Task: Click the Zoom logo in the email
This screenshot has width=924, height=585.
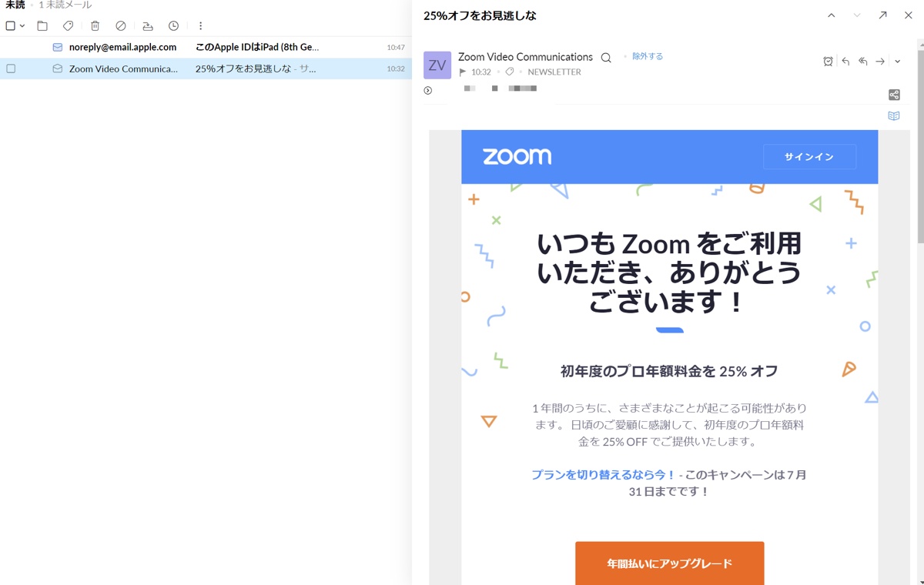Action: pos(517,156)
